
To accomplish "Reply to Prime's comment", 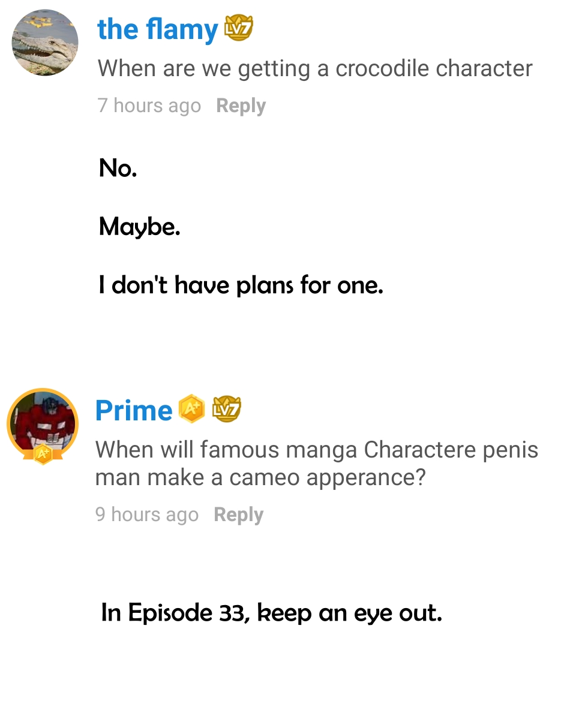I will [x=238, y=515].
